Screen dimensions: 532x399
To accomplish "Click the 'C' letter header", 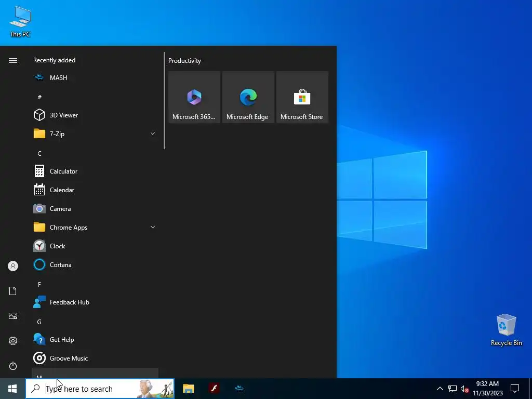I will 39,154.
